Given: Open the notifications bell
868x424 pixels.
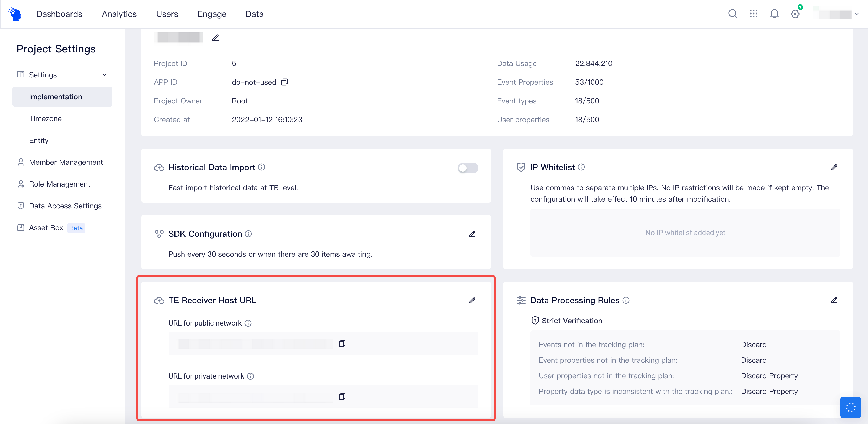Looking at the screenshot, I should point(774,14).
